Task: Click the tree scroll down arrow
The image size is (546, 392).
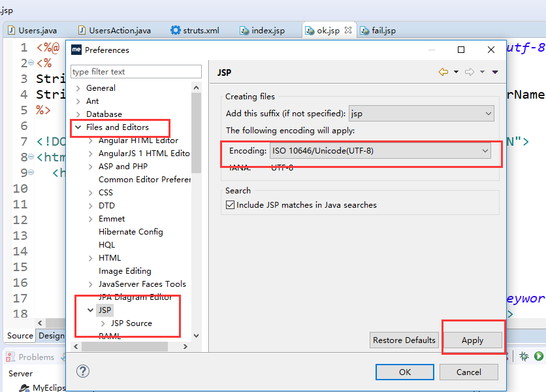Action: 197,336
